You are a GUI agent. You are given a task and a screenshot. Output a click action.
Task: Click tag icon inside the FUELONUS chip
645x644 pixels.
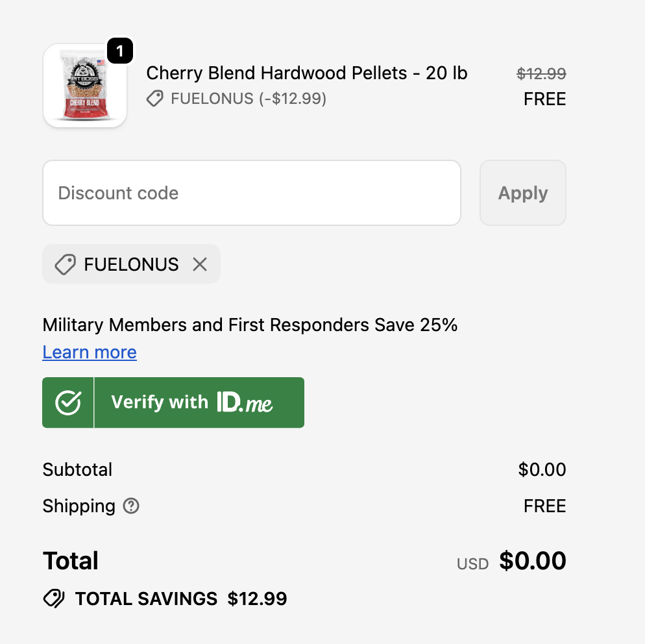point(65,264)
